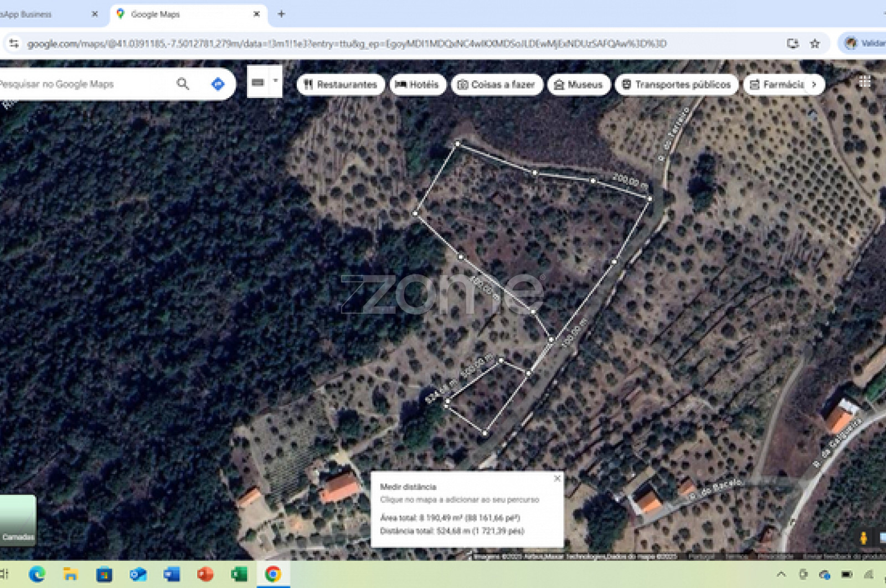Viewport: 886px width, 588px height.
Task: Open File Explorer from the taskbar
Action: click(70, 574)
